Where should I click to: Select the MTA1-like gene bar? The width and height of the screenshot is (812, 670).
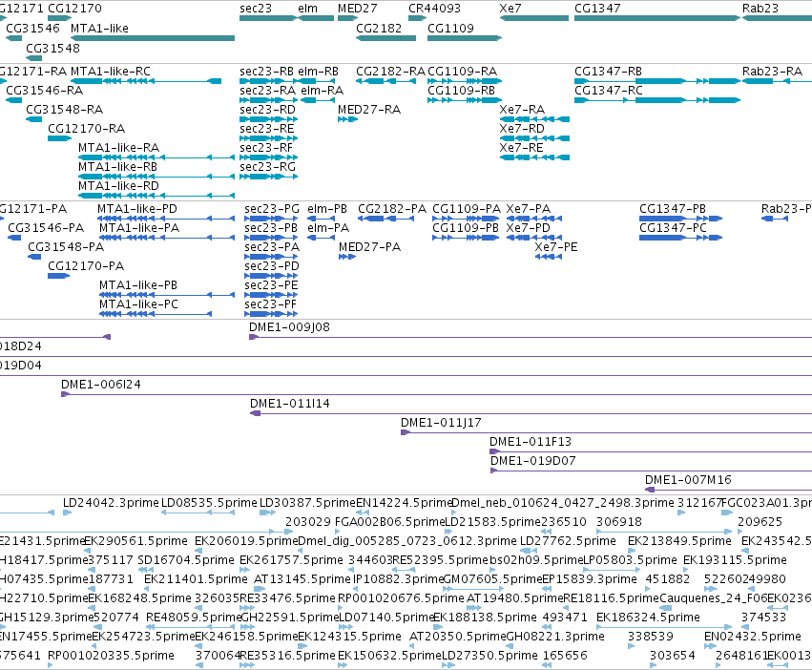click(x=153, y=38)
